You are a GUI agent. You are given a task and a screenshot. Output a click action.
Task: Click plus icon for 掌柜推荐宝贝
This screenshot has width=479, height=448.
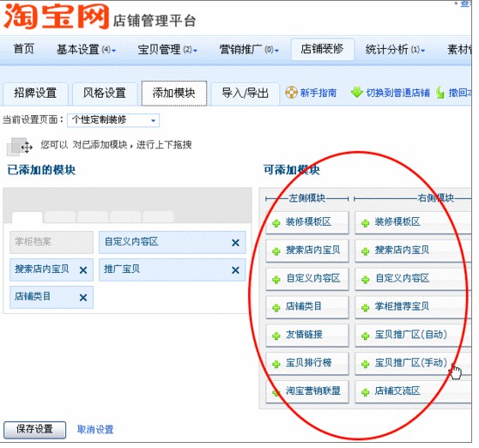tap(365, 307)
